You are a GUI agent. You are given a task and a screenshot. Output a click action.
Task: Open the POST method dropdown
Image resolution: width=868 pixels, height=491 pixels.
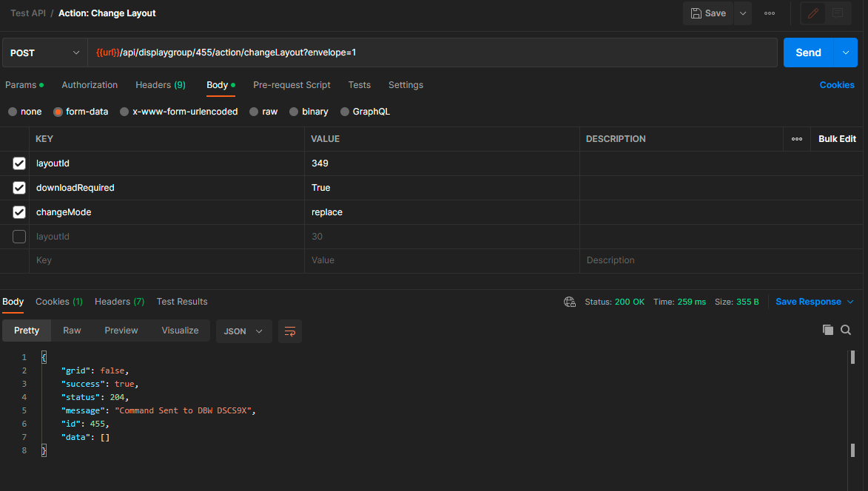coord(45,53)
